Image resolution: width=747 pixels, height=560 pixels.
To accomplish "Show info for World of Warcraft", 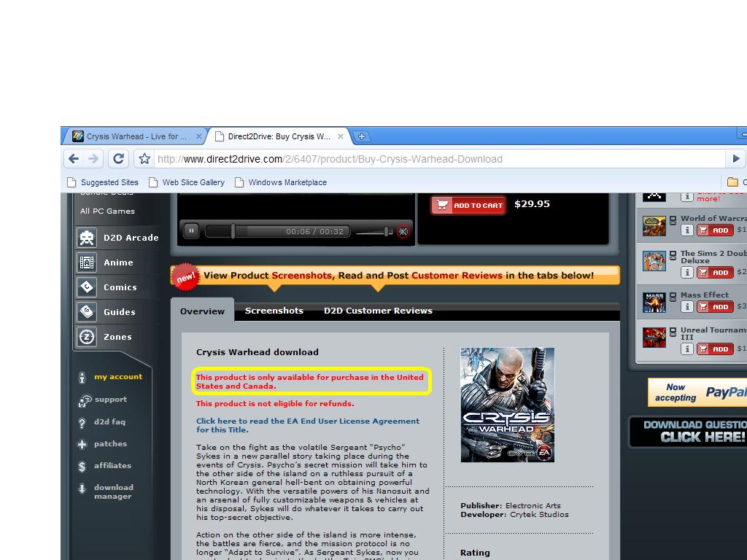I will coord(686,230).
